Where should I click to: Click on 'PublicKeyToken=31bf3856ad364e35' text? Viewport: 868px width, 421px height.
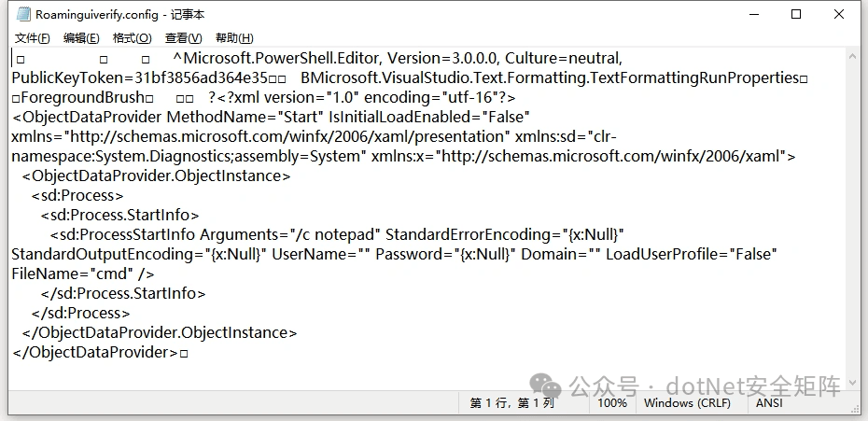pos(140,78)
